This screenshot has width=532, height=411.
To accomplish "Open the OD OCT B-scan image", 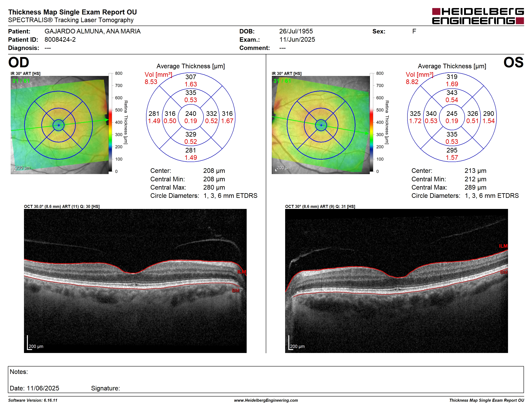I will tap(135, 281).
